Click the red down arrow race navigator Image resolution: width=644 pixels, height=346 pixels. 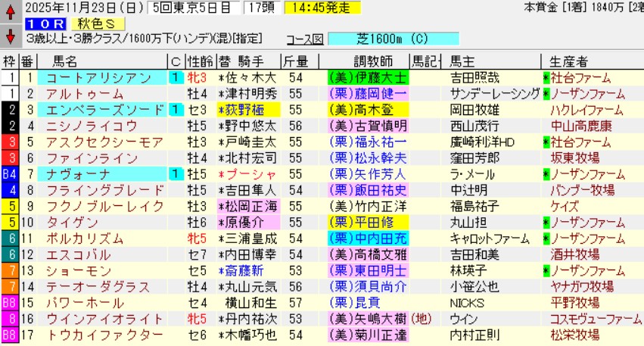click(10, 36)
